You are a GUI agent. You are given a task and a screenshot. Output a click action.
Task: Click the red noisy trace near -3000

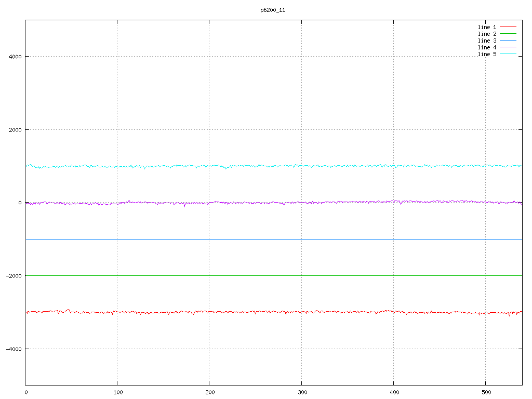[x=274, y=312]
